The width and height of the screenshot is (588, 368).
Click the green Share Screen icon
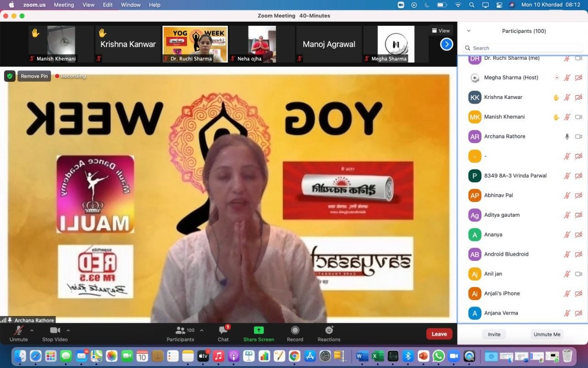tap(259, 330)
